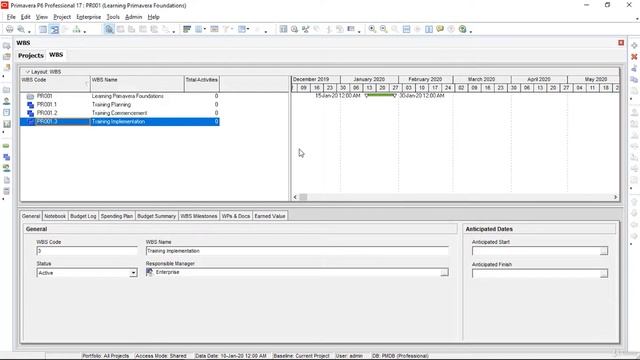Click the Cut scissors icon in right bar
Viewport: 640px width, 360px height.
point(634,68)
